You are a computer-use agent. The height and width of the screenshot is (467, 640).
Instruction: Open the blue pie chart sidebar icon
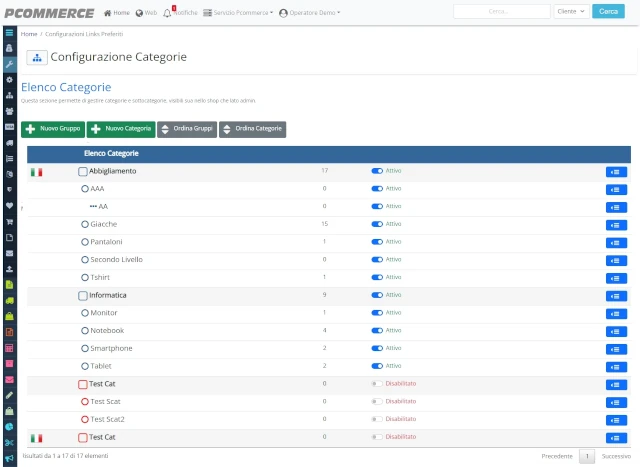[x=9, y=427]
